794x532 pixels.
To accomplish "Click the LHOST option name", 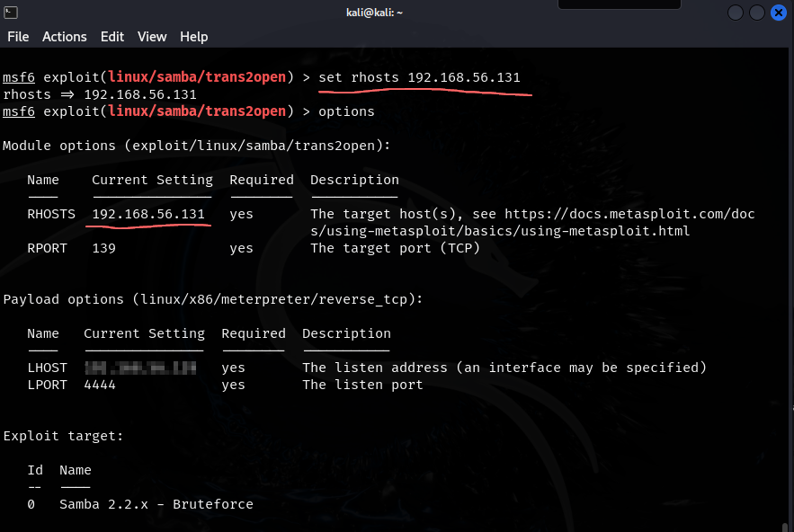I will [47, 368].
